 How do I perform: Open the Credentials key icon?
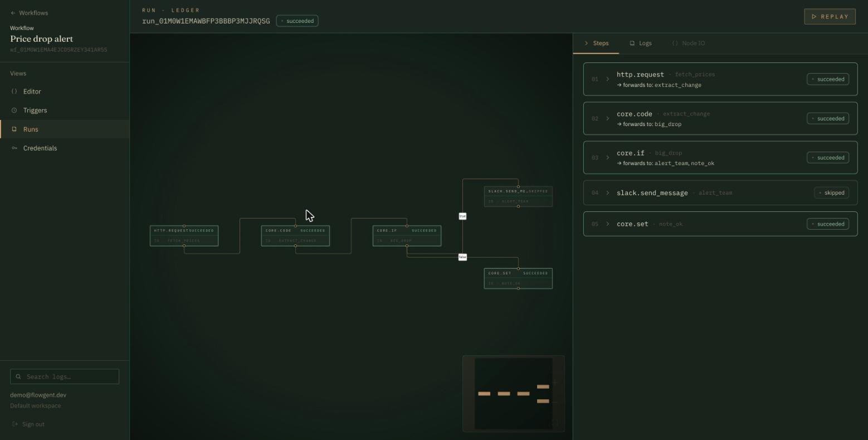[14, 148]
